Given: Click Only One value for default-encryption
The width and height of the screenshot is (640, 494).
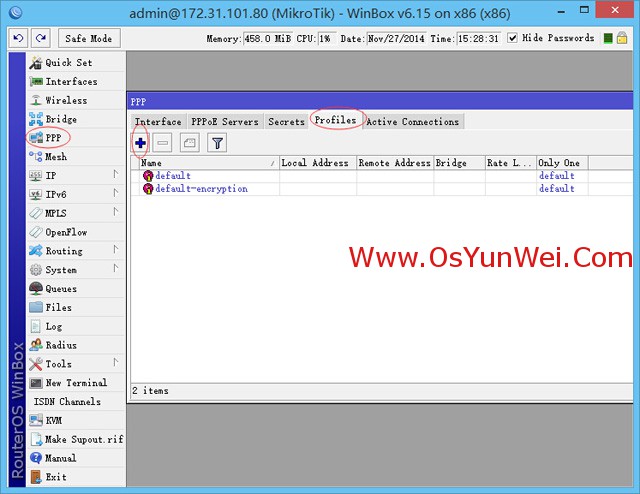Looking at the screenshot, I should 557,189.
